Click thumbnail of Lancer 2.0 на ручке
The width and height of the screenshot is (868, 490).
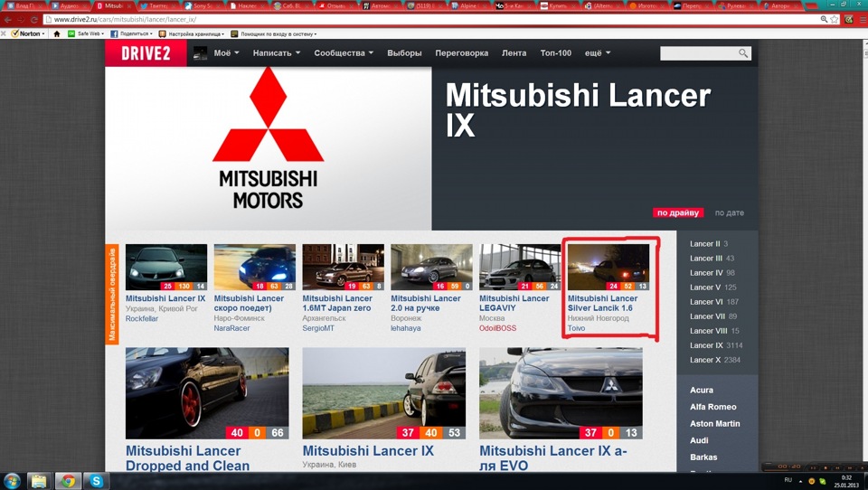(431, 267)
